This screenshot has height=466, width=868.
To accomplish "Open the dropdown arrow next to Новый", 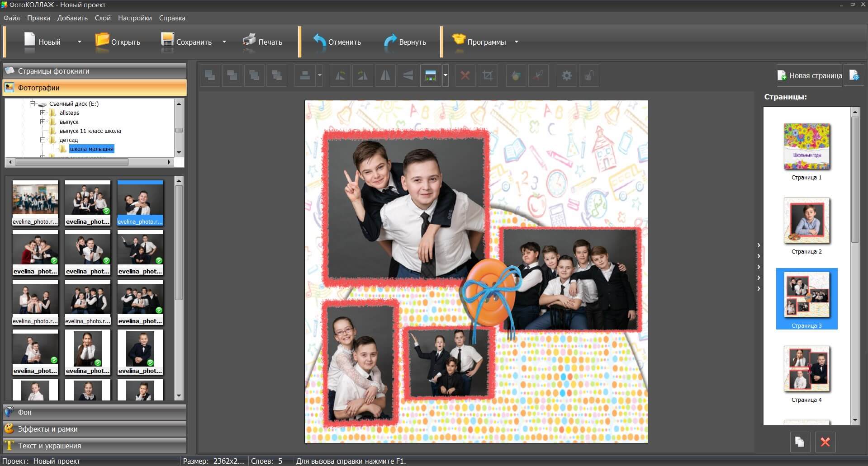I will coord(80,42).
